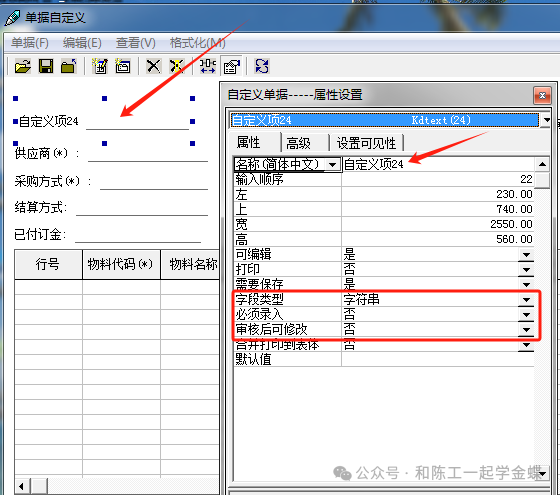This screenshot has height=495, width=560.
Task: Open the 编辑(E) menu
Action: [x=82, y=43]
